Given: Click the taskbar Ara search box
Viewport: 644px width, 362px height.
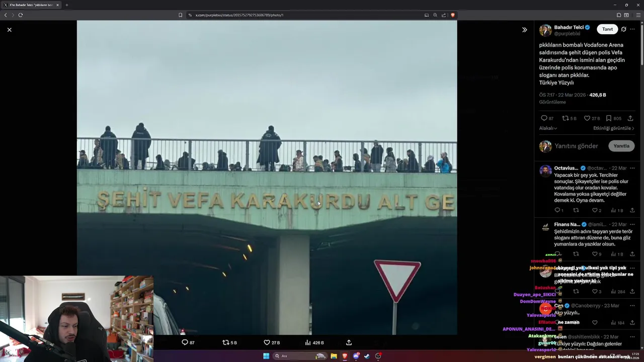Looking at the screenshot, I should [300, 356].
